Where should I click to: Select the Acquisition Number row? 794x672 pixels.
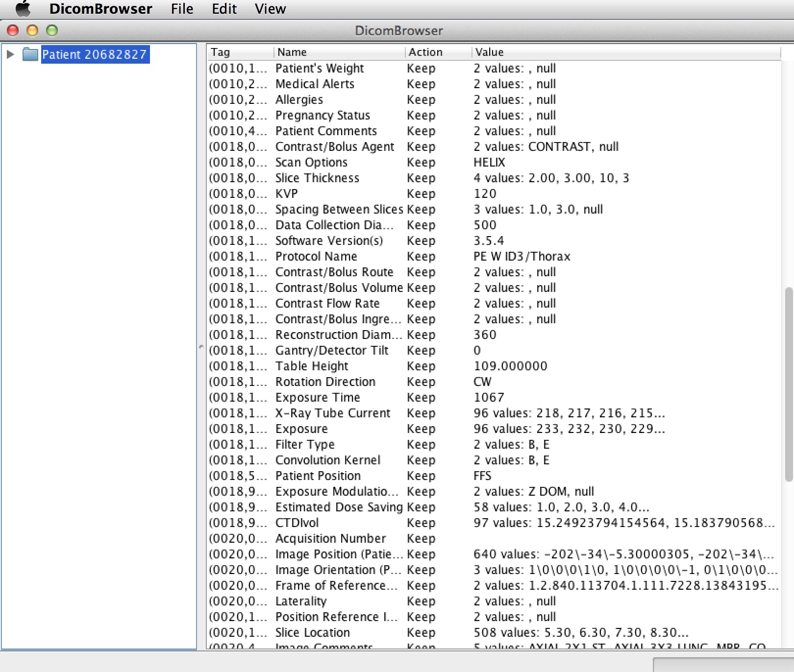(494, 538)
